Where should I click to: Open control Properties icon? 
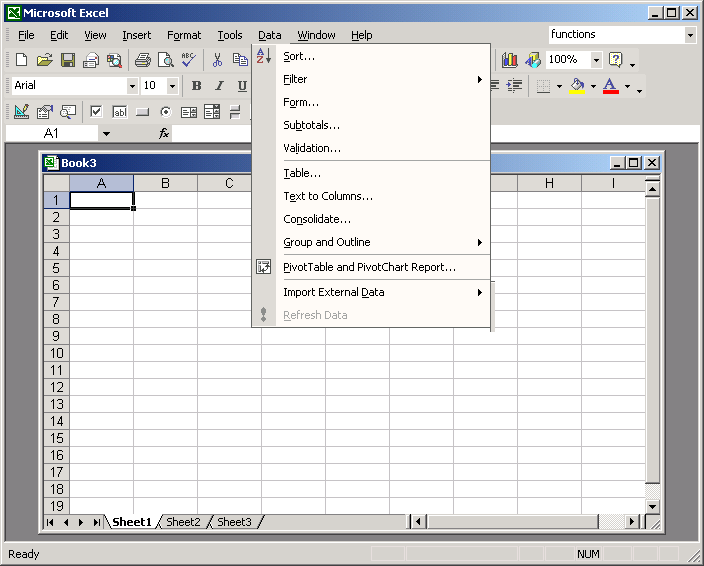pyautogui.click(x=45, y=111)
